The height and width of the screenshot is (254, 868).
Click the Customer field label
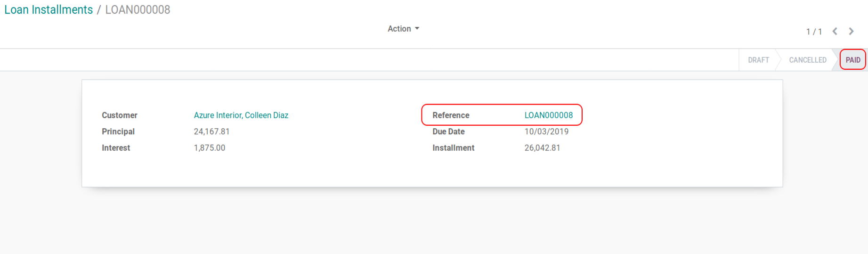tap(120, 115)
